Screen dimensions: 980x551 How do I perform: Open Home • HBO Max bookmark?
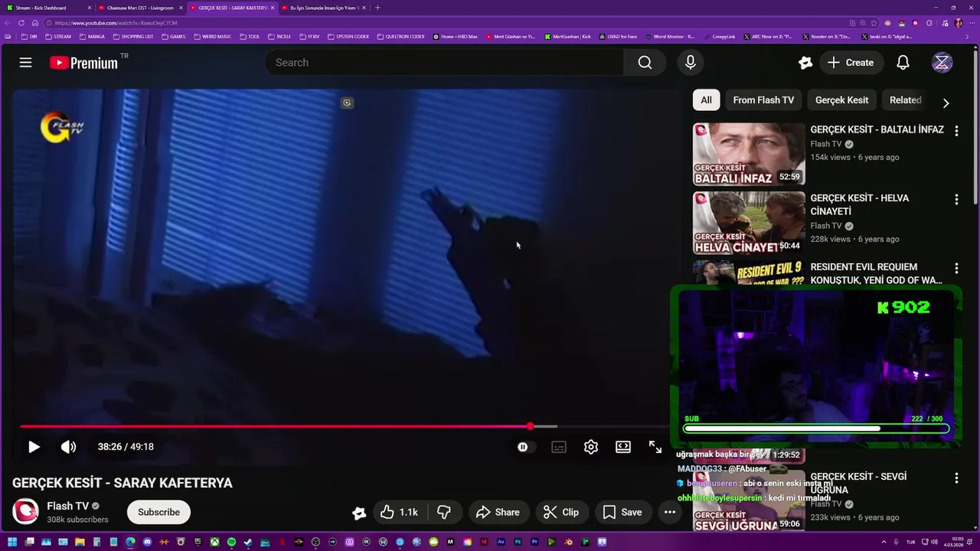(455, 36)
